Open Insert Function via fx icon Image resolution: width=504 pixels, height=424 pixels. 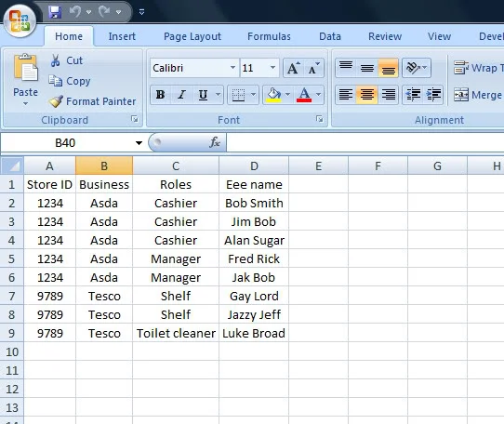(215, 142)
